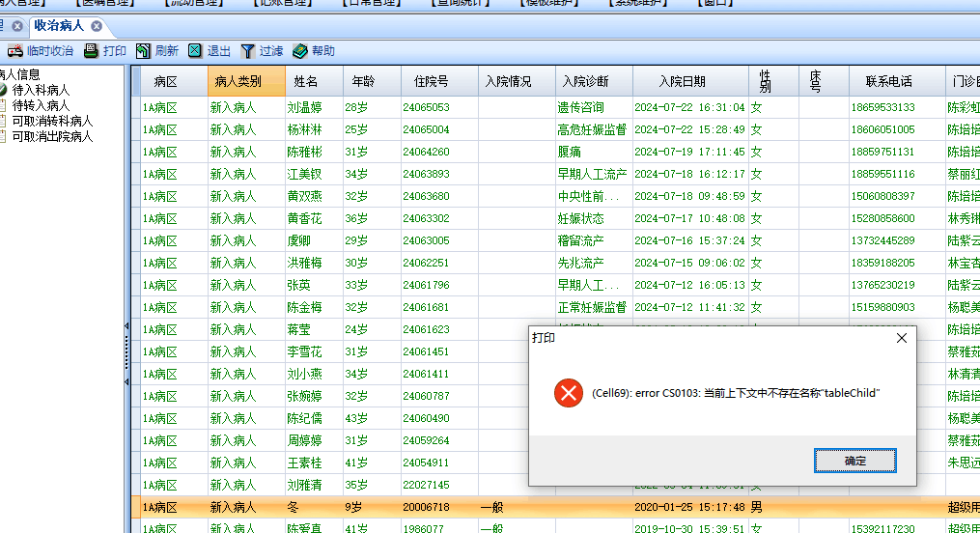Select patient name 黄双燕

(x=304, y=196)
